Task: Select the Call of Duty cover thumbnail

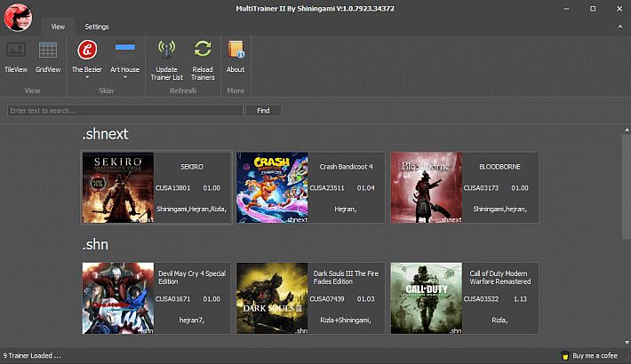Action: (x=427, y=298)
